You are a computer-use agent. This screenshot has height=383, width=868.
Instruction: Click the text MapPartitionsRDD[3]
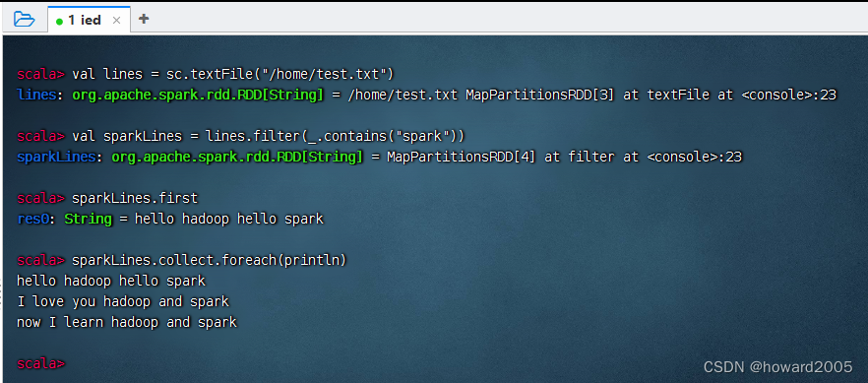tap(539, 95)
